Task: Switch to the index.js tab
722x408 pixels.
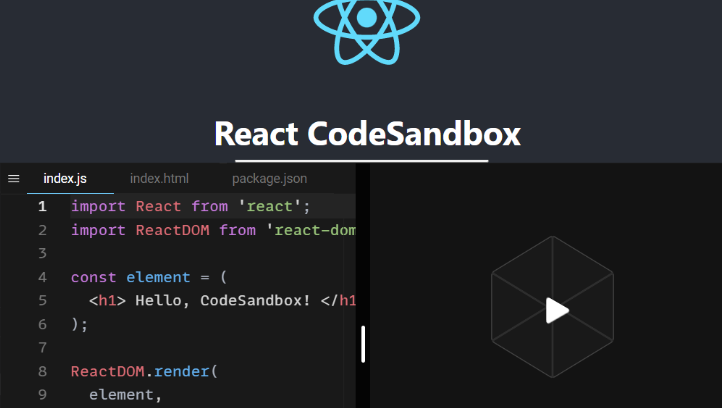Action: pyautogui.click(x=65, y=179)
